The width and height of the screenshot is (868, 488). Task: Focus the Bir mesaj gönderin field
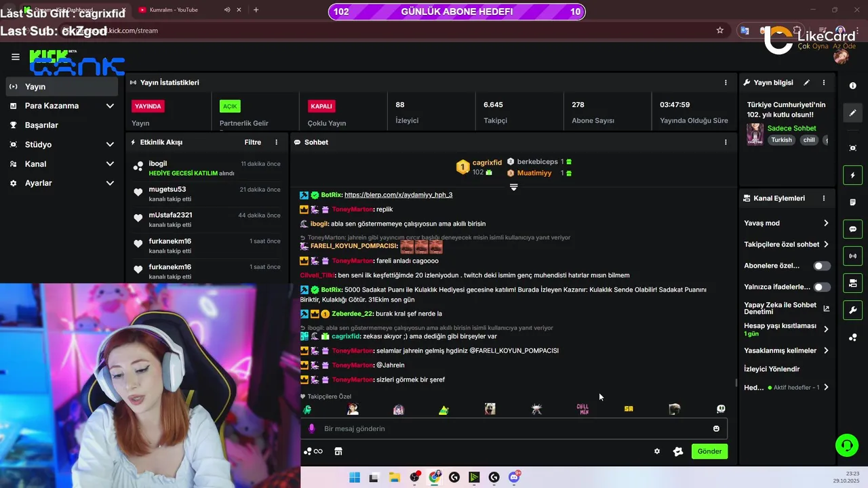(x=513, y=428)
